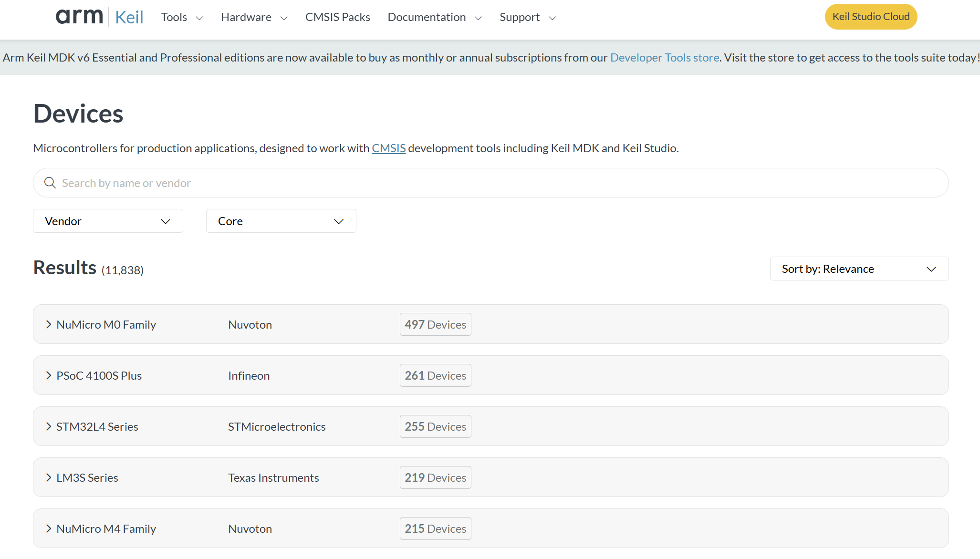This screenshot has height=559, width=980.
Task: Open the Documentation menu
Action: point(434,17)
